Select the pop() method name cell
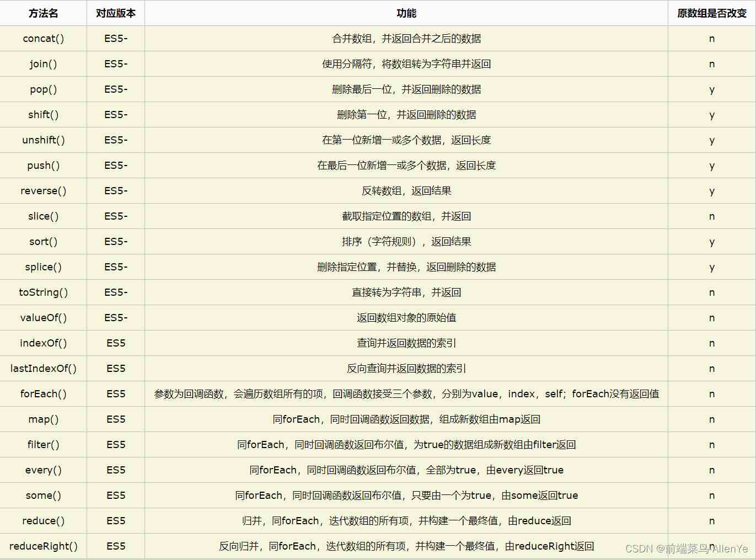Viewport: 756px width, 559px height. pyautogui.click(x=43, y=89)
